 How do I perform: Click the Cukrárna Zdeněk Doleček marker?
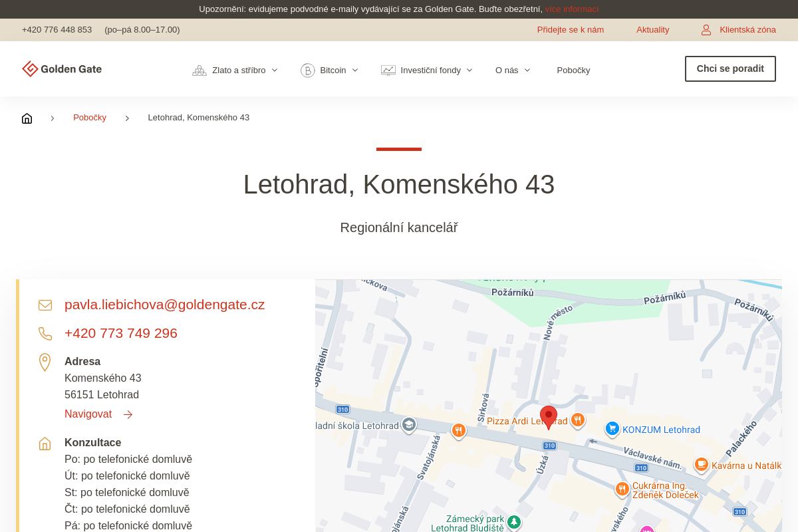622,489
